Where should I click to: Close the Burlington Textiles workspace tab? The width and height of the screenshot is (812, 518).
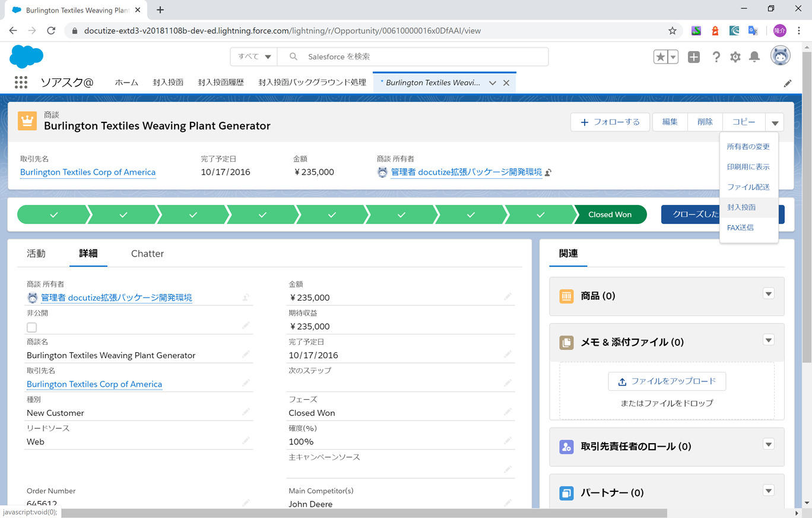pos(506,83)
